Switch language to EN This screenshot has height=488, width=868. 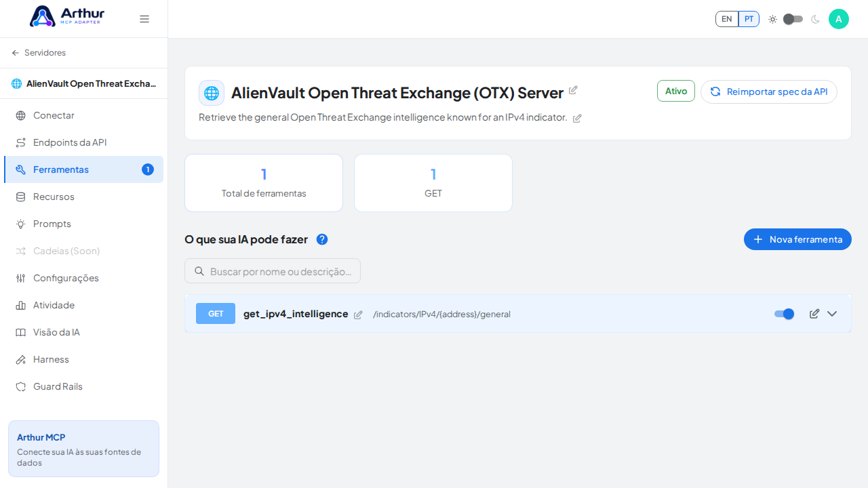tap(727, 19)
